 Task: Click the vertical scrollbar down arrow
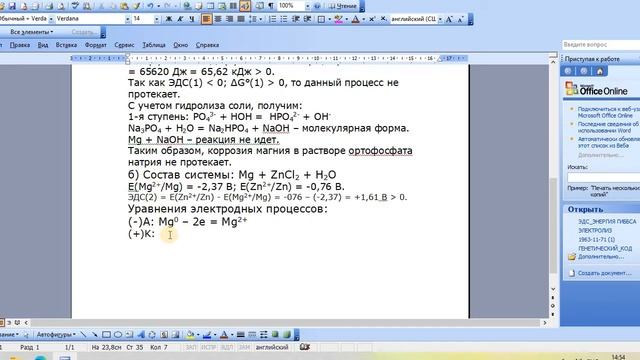(553, 289)
